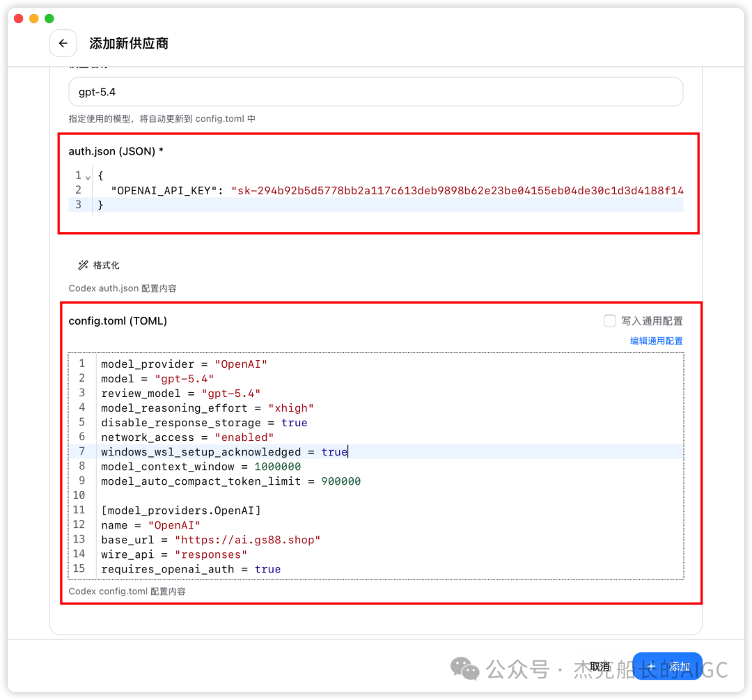Click the requires_openai_auth line
This screenshot has width=752, height=700.
pos(191,569)
